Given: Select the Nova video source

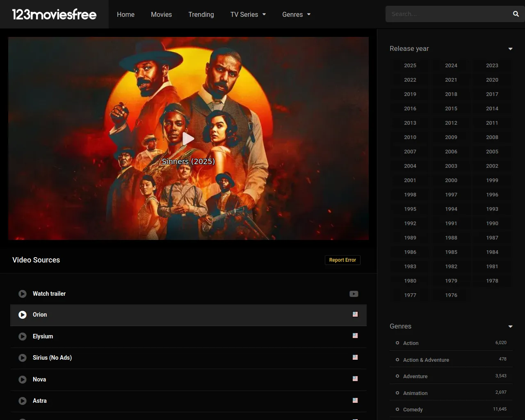Looking at the screenshot, I should click(188, 380).
